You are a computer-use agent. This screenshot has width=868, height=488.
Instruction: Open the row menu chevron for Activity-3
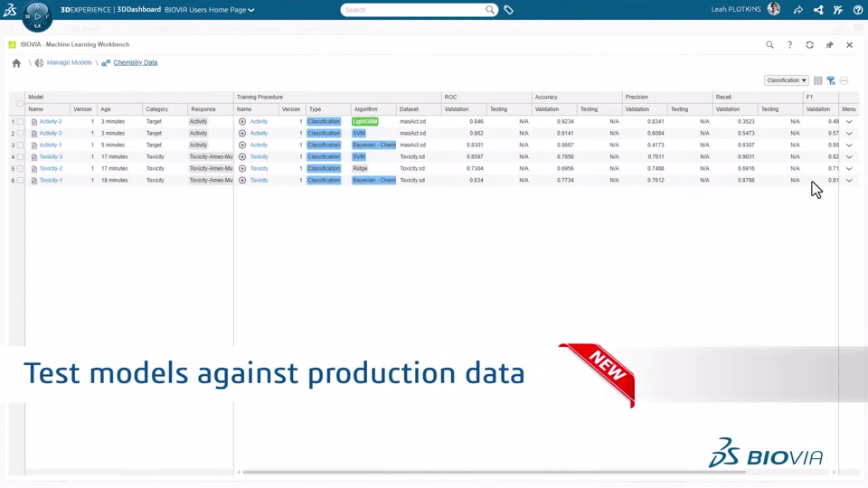point(849,134)
